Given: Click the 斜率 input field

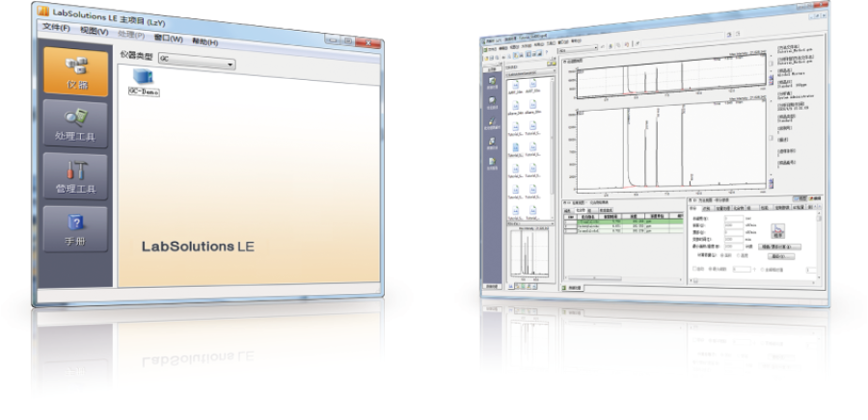Looking at the screenshot, I should tap(734, 225).
